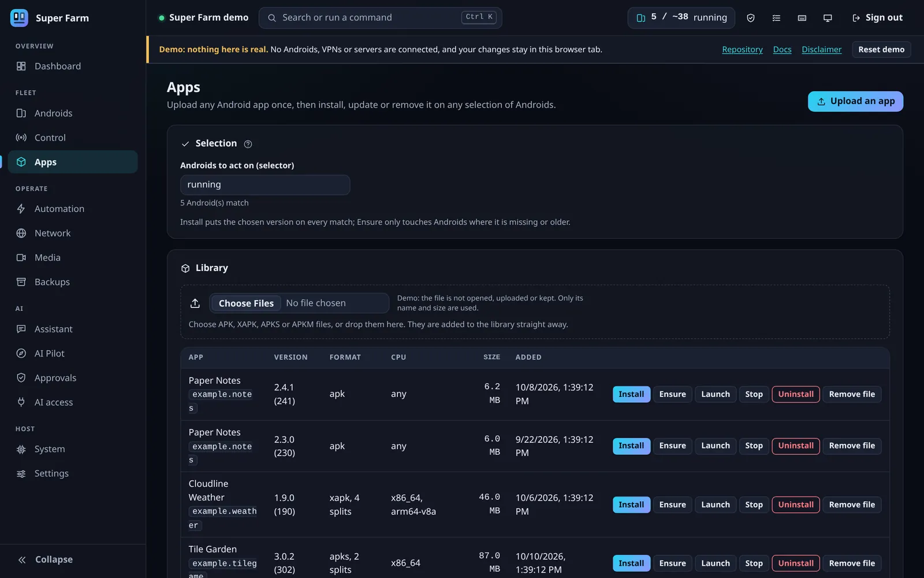Open the Docs link
924x578 pixels.
782,50
